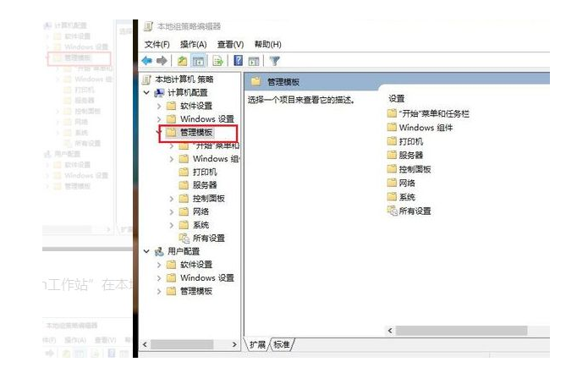Click right pane horizontal scrollbar left arrow

pyautogui.click(x=390, y=331)
